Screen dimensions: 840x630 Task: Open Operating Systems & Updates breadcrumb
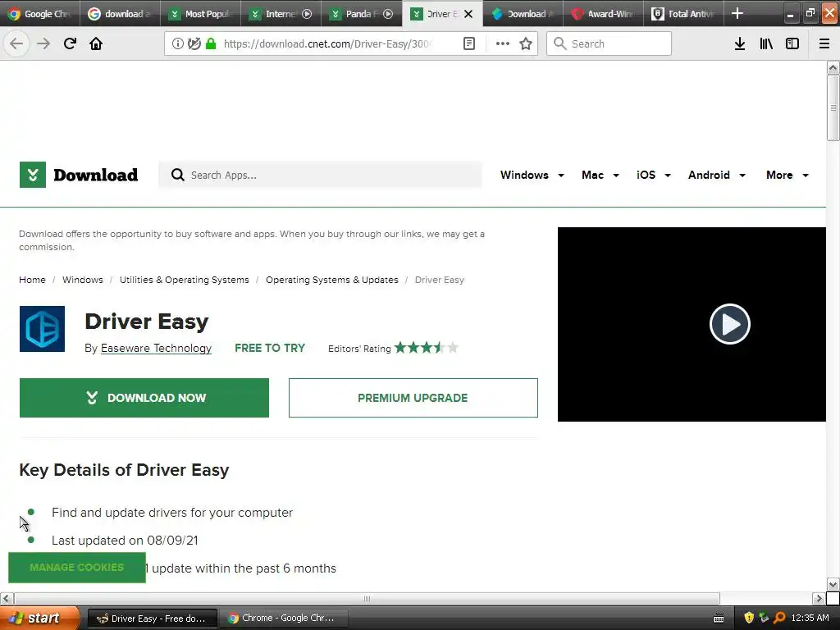click(x=332, y=280)
